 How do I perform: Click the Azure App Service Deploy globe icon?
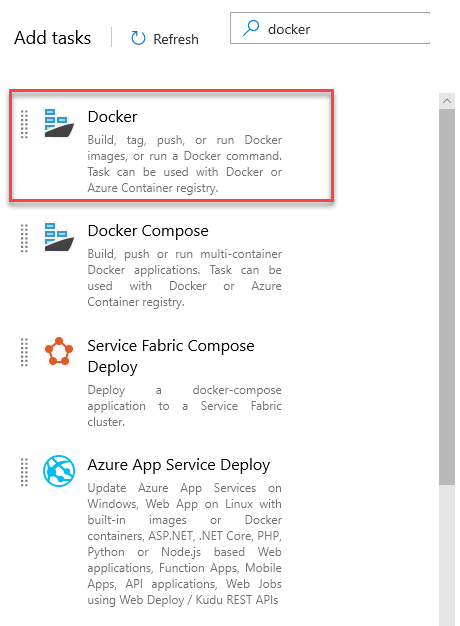click(x=59, y=471)
